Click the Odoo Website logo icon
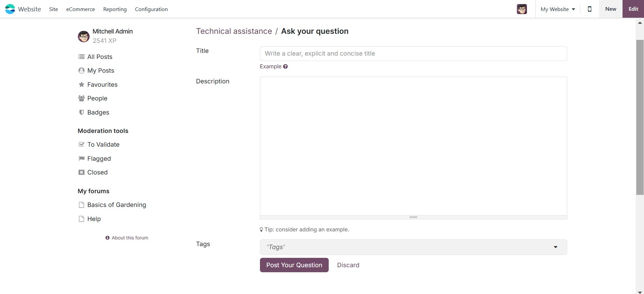 coord(10,9)
